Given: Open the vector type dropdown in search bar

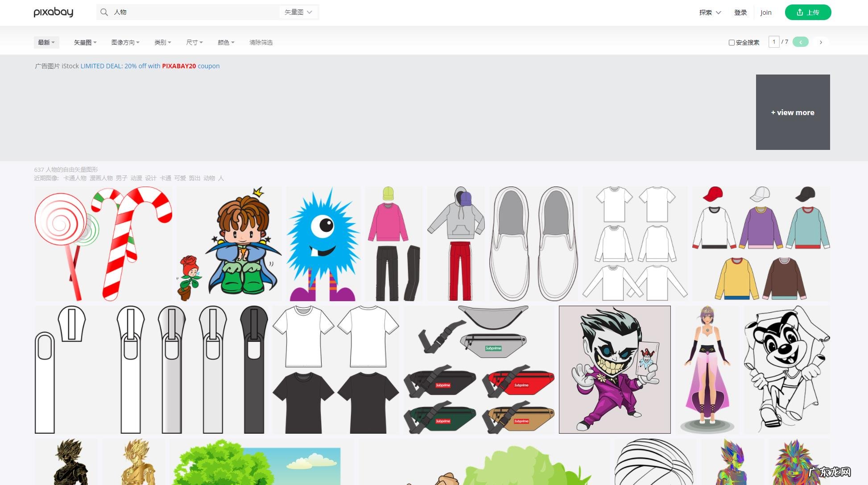Looking at the screenshot, I should pyautogui.click(x=298, y=12).
